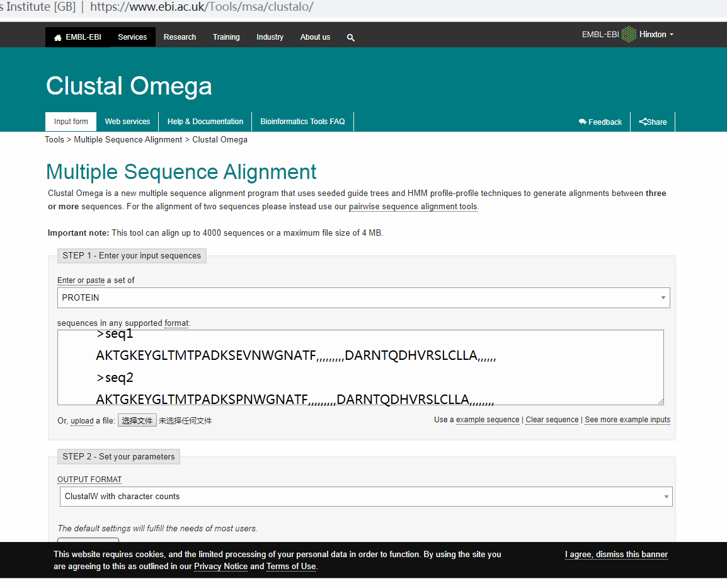Click the '>seq2' line in the textarea
The width and height of the screenshot is (727, 588).
[x=115, y=378]
